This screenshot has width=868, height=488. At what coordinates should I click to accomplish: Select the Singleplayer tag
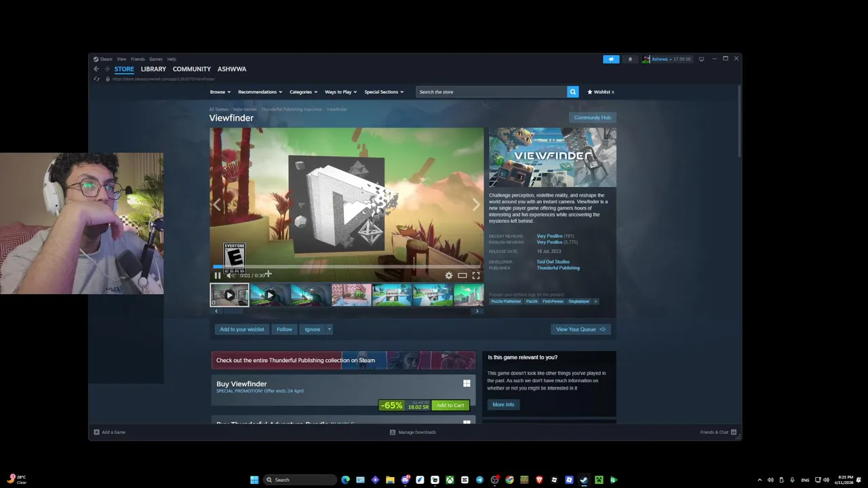579,301
